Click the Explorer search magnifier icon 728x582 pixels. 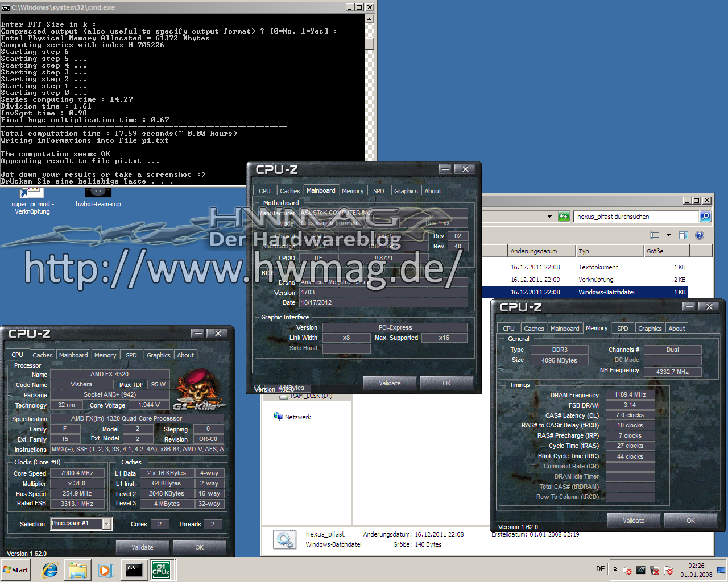pyautogui.click(x=705, y=217)
